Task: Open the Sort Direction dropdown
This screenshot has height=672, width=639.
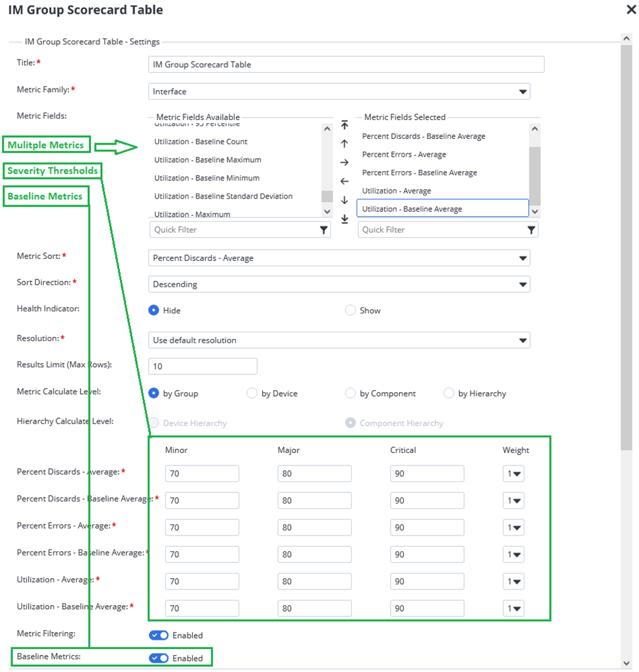Action: (x=339, y=285)
